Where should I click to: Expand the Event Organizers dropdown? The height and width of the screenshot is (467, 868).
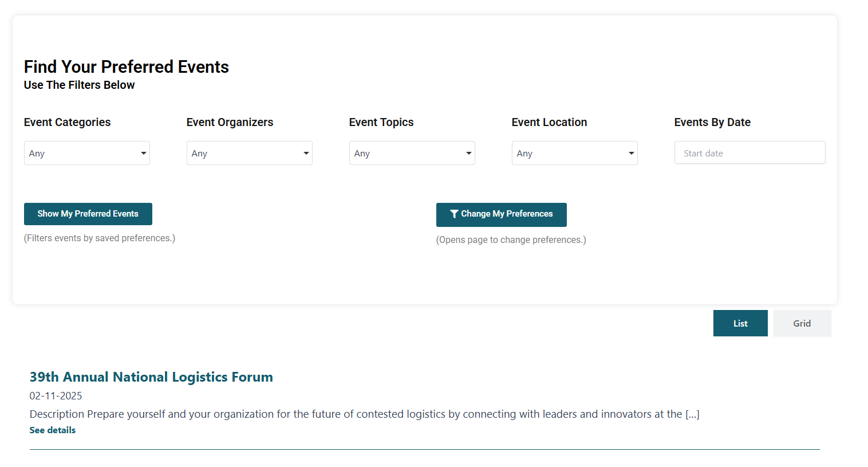(250, 153)
